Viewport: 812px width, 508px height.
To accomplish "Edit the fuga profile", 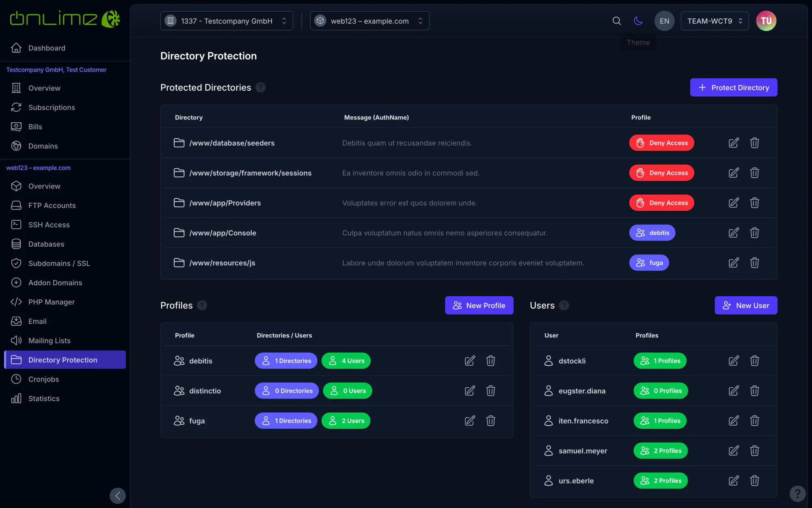I will coord(470,421).
